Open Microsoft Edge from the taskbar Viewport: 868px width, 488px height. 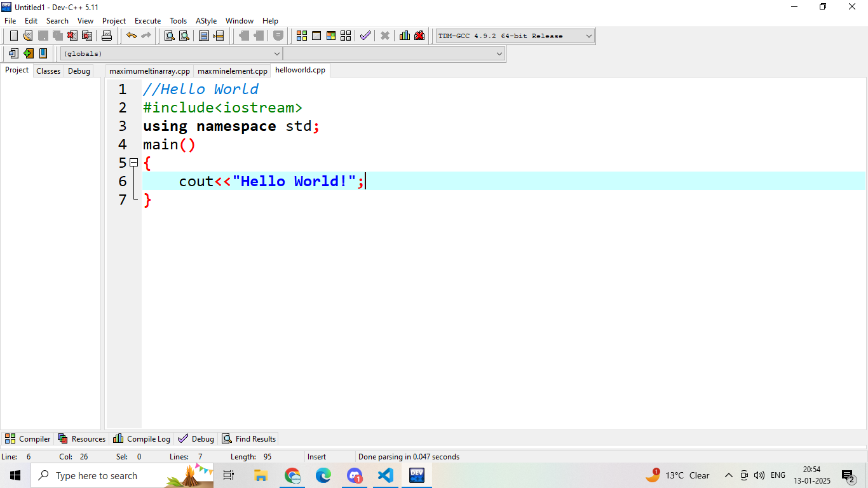pyautogui.click(x=323, y=475)
